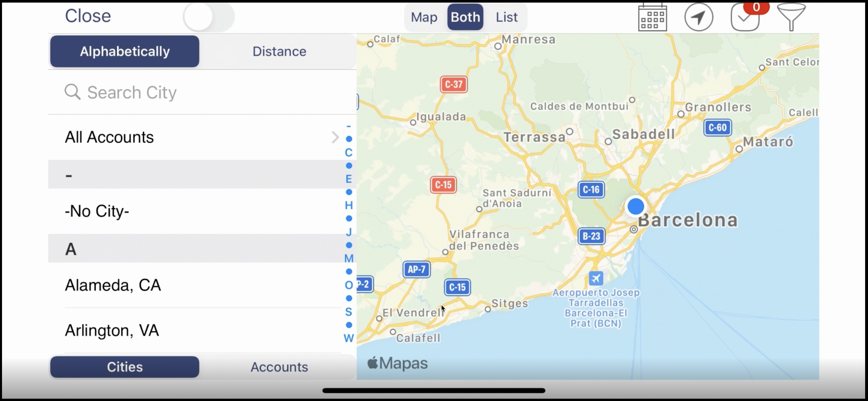Viewport: 868px width, 401px height.
Task: Jump to letter S in index
Action: [x=349, y=312]
